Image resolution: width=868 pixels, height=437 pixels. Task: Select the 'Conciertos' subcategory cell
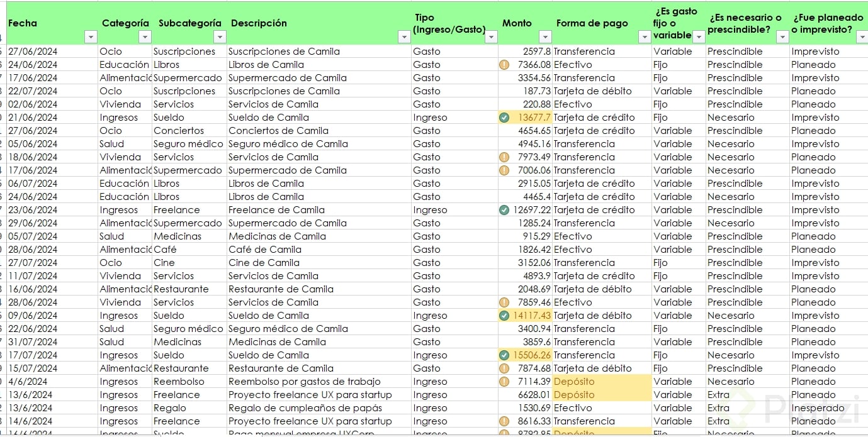click(x=189, y=131)
